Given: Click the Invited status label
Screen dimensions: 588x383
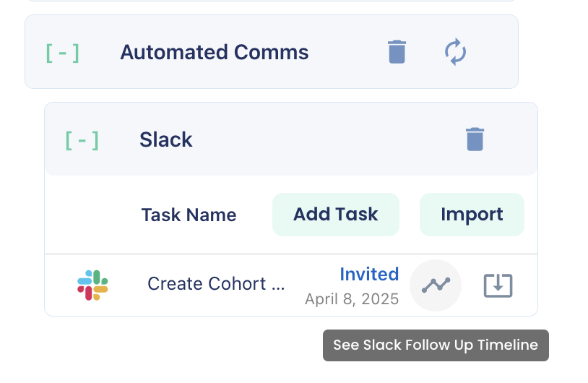Looking at the screenshot, I should (369, 274).
